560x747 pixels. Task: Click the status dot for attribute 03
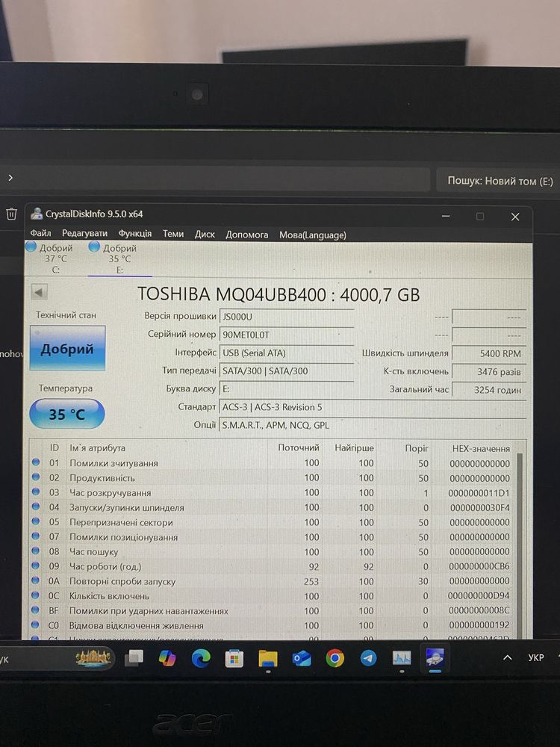[x=36, y=492]
